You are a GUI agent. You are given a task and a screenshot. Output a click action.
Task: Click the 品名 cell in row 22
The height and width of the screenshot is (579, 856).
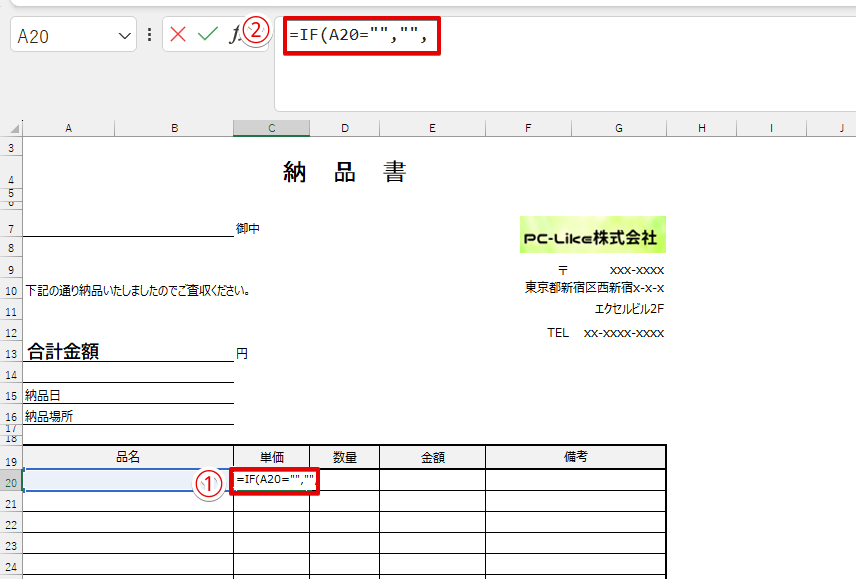tap(128, 522)
